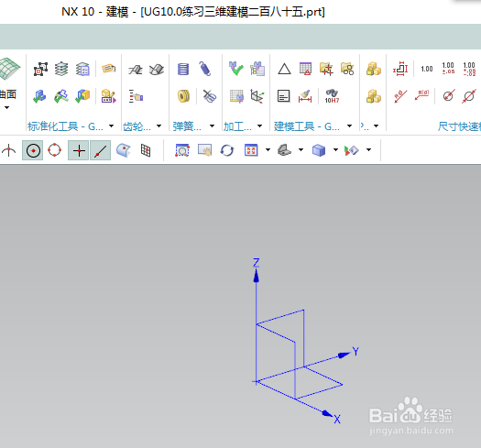Click the folder with red stars icon
The width and height of the screenshot is (481, 448).
coord(326,69)
